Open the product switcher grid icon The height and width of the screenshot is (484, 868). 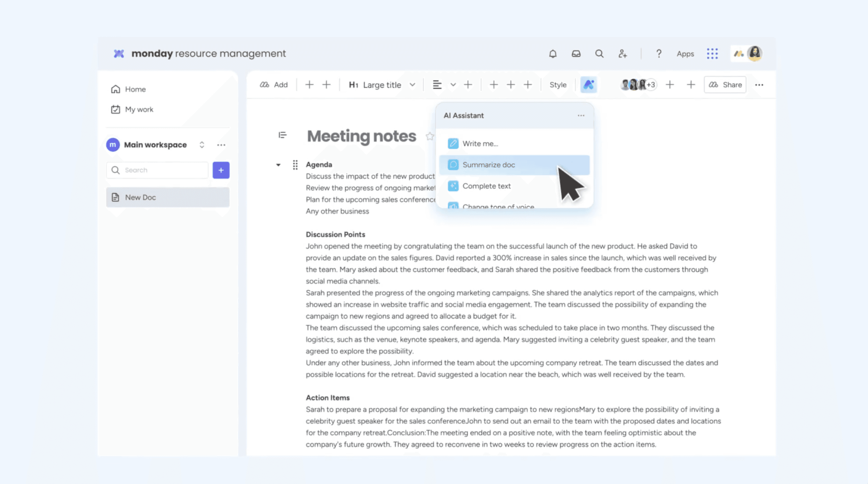tap(712, 54)
